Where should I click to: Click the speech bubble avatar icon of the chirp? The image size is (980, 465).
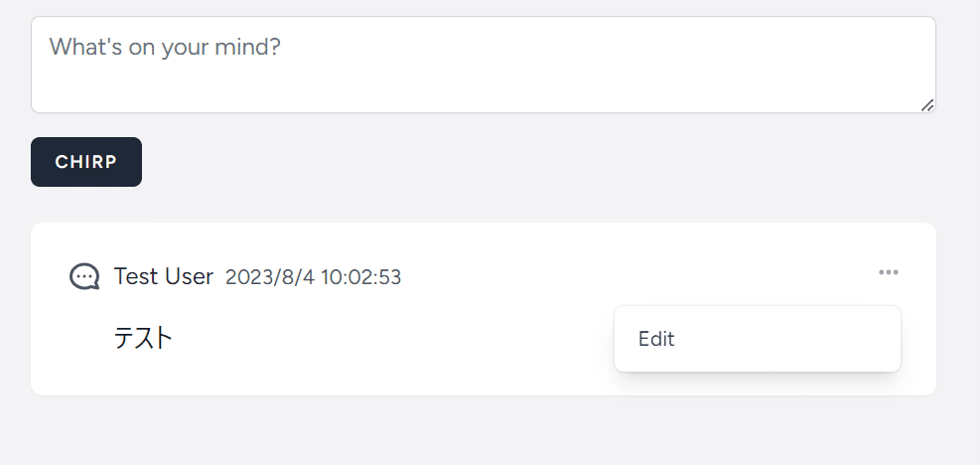click(x=84, y=276)
